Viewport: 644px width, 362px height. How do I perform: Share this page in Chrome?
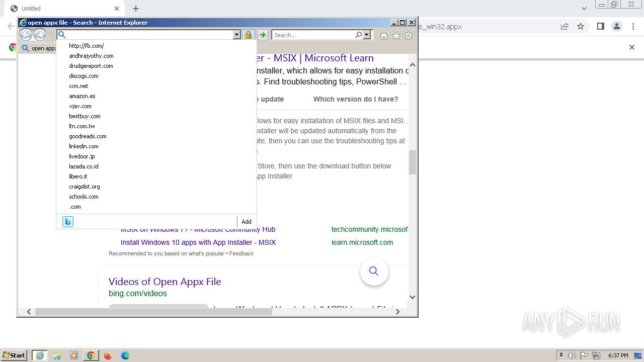[x=565, y=27]
